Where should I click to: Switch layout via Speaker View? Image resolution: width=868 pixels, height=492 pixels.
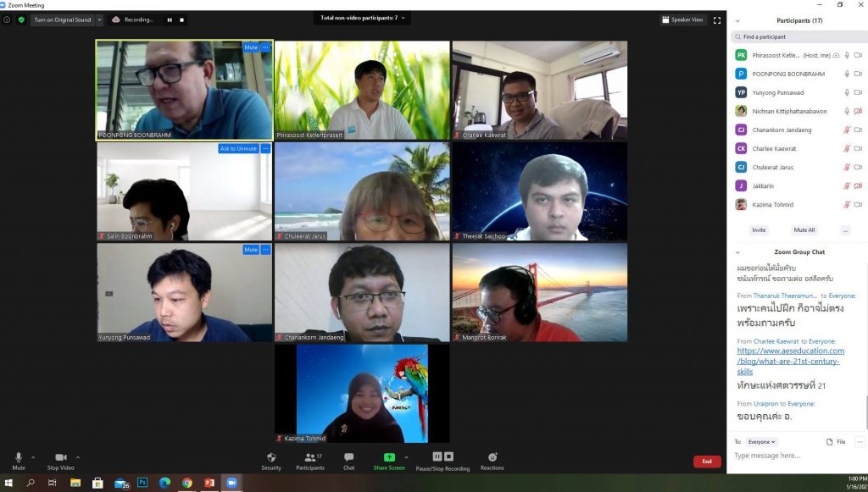(x=682, y=19)
